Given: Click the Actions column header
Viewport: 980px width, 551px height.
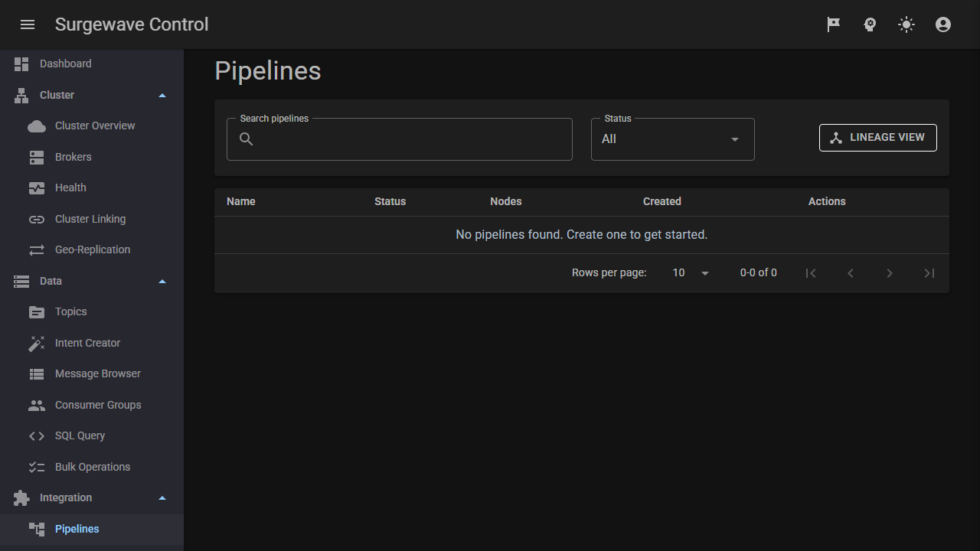Looking at the screenshot, I should pyautogui.click(x=827, y=202).
